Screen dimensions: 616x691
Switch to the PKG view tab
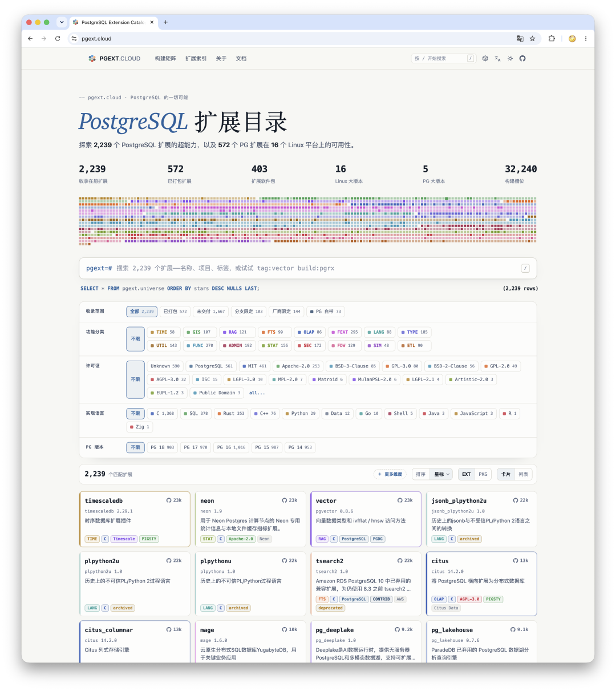tap(483, 474)
